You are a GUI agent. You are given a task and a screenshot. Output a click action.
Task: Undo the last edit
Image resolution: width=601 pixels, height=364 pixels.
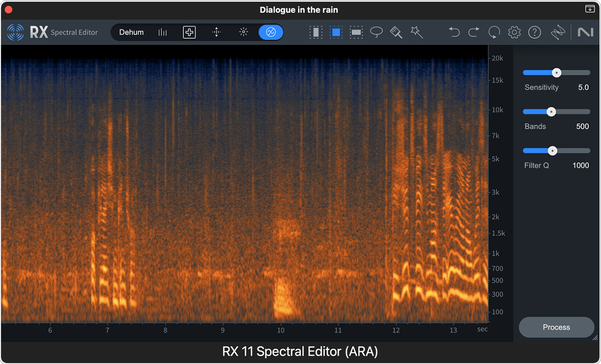pyautogui.click(x=454, y=33)
